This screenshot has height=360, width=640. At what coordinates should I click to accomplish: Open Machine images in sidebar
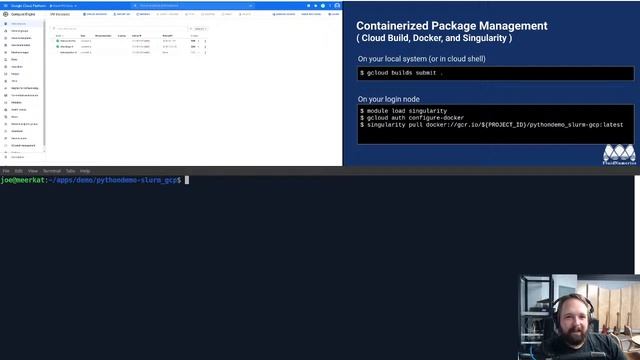(21, 52)
